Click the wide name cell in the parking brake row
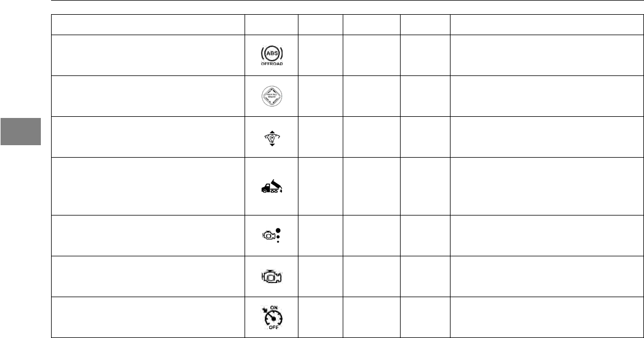This screenshot has height=338, width=644. 148,96
